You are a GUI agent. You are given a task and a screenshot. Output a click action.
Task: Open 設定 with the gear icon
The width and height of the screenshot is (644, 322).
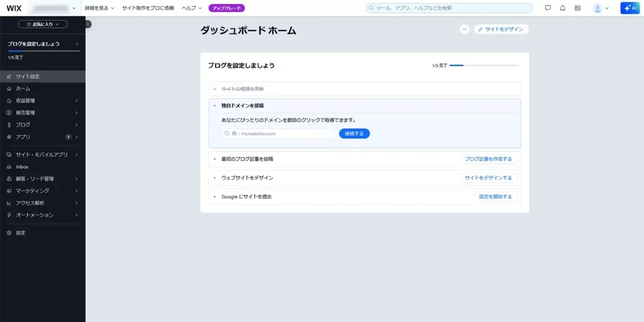point(21,233)
